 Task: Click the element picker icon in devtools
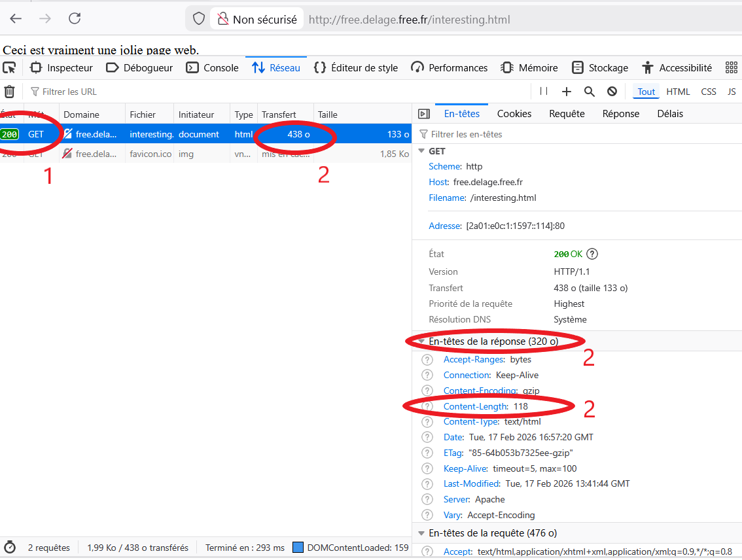(9, 67)
